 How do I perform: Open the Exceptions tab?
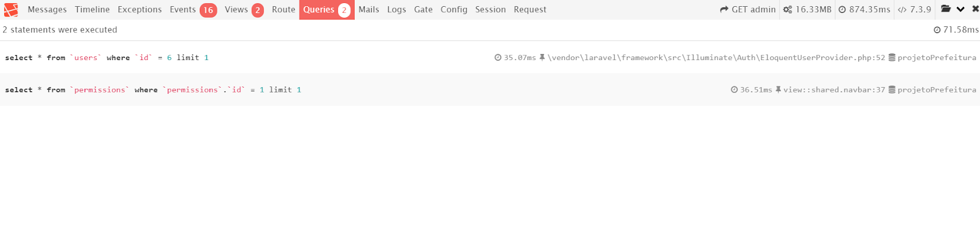pyautogui.click(x=140, y=9)
